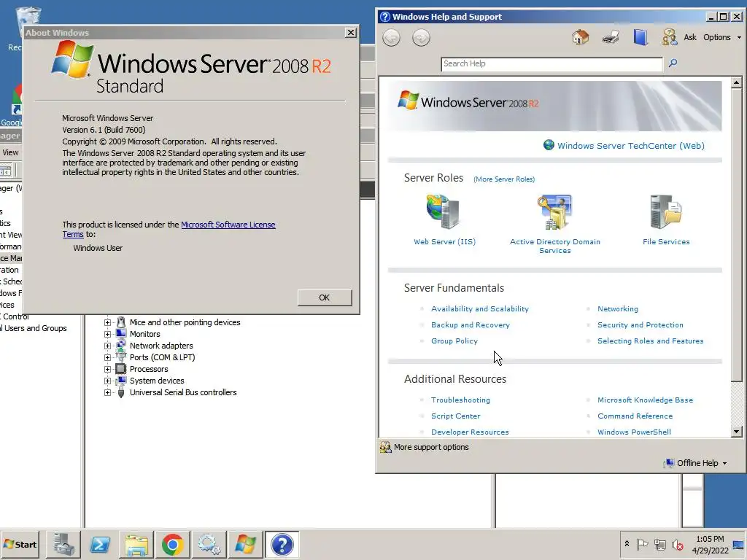Open the Troubleshooting resource link
Viewport: 747px width, 560px height.
point(461,400)
